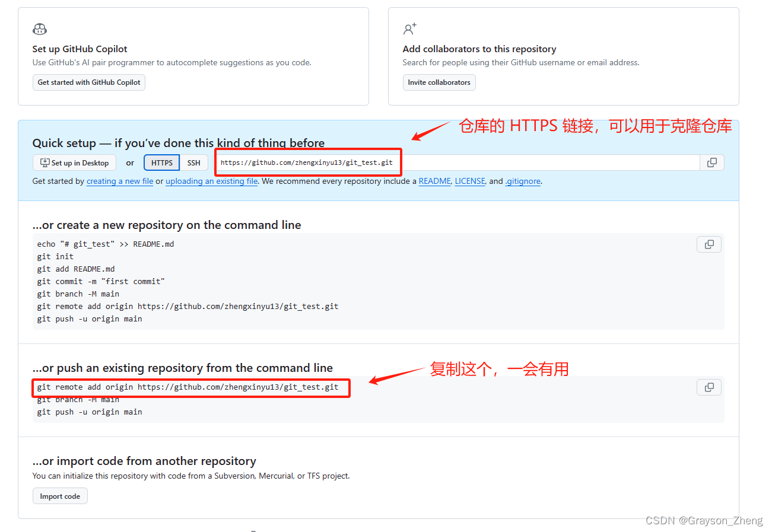Click '...or create a new repository' heading
The image size is (772, 532).
(x=167, y=225)
